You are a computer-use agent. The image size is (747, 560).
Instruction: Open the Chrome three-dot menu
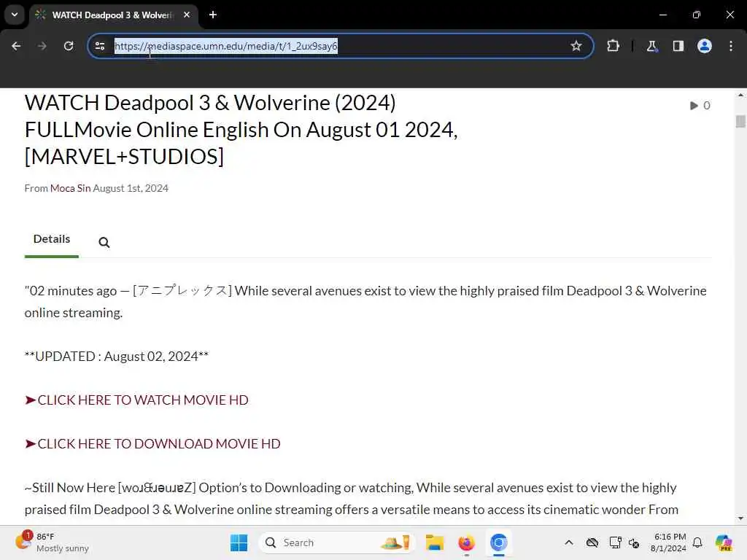pos(731,46)
